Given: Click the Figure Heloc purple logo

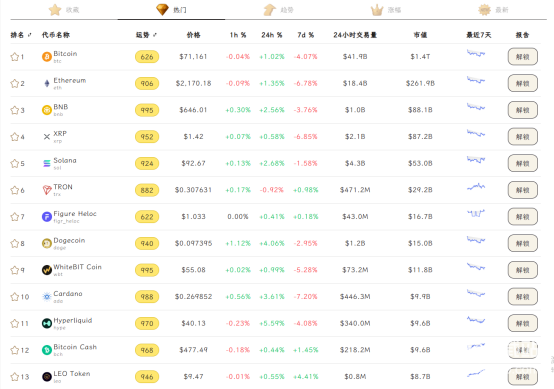Looking at the screenshot, I should pyautogui.click(x=47, y=217).
